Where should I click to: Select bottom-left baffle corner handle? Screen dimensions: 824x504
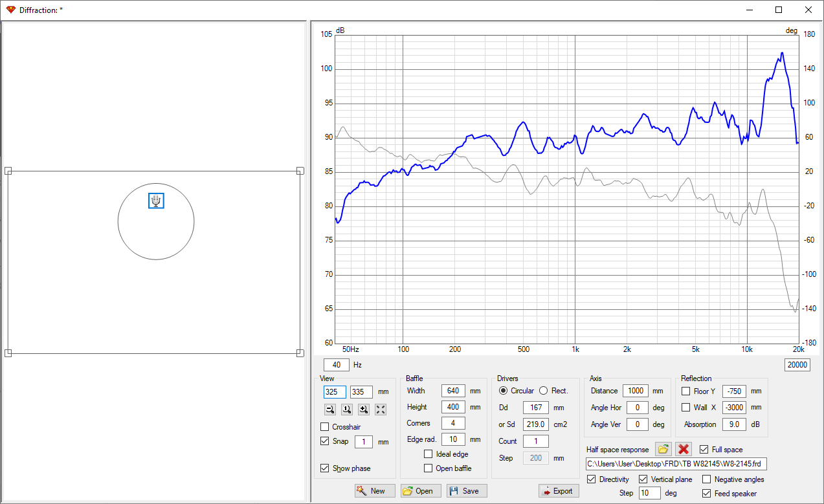pos(8,353)
